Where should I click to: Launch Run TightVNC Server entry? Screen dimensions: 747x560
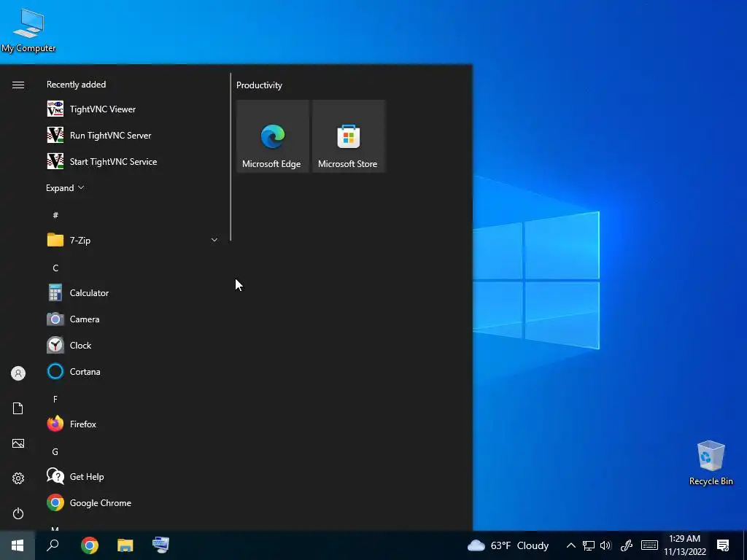tap(133, 135)
